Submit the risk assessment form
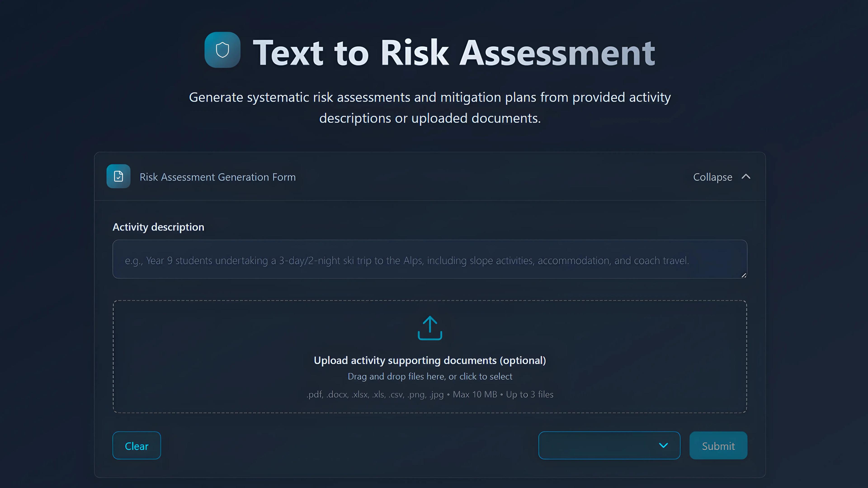The height and width of the screenshot is (488, 868). 718,445
